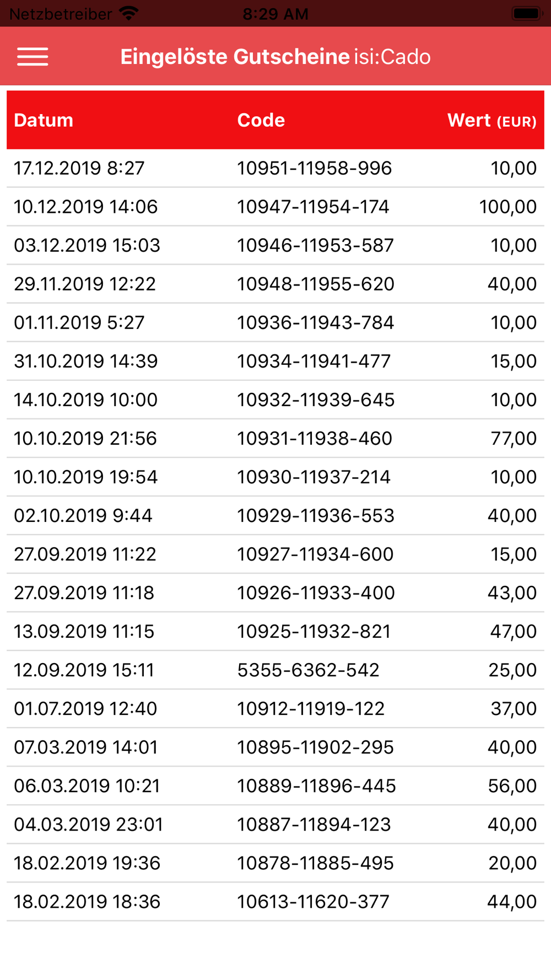Tap the entry dated 31.10.2019 14:39
The image size is (551, 980).
tap(275, 361)
